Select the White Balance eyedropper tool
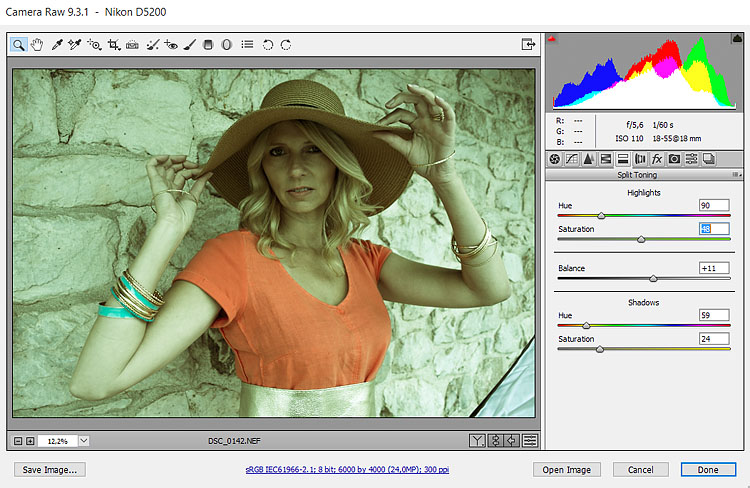Screen dimensions: 750x488 pos(57,44)
